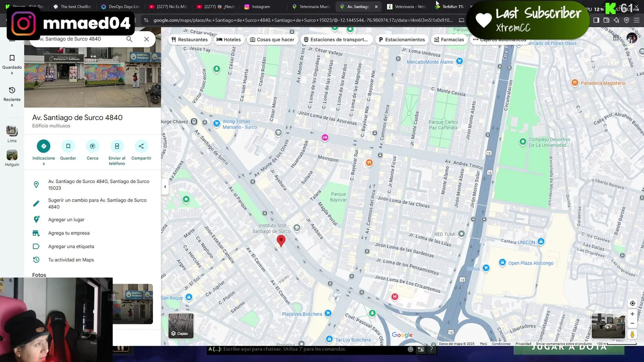The width and height of the screenshot is (644, 362).
Task: Click the UNICON map marker
Action: [x=541, y=242]
